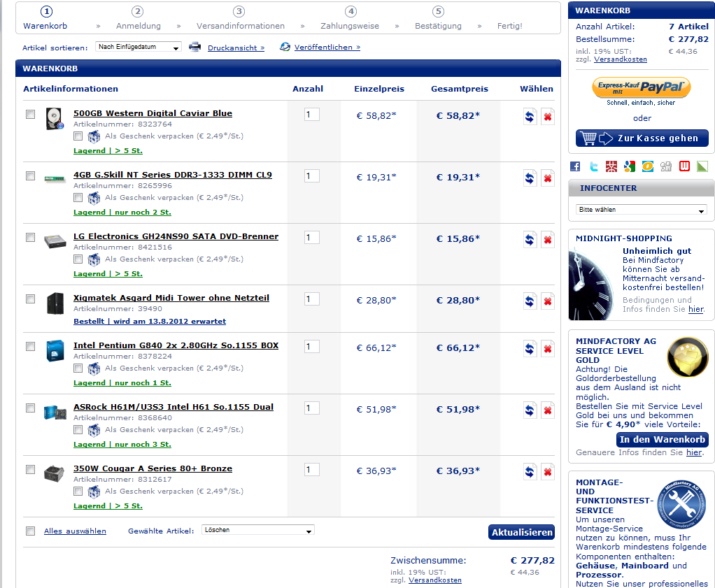Viewport: 715px width, 588px height.
Task: Refresh icon for Xigmatek Asgard Midi Tower
Action: point(530,301)
